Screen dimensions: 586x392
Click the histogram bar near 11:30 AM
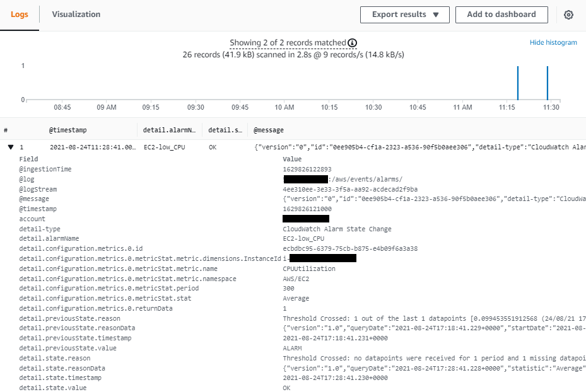pos(546,82)
